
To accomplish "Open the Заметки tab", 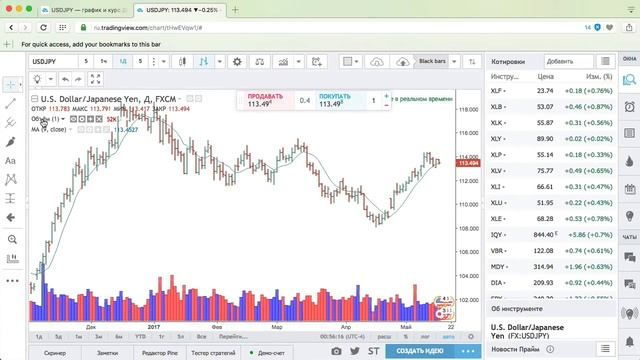I will (107, 353).
